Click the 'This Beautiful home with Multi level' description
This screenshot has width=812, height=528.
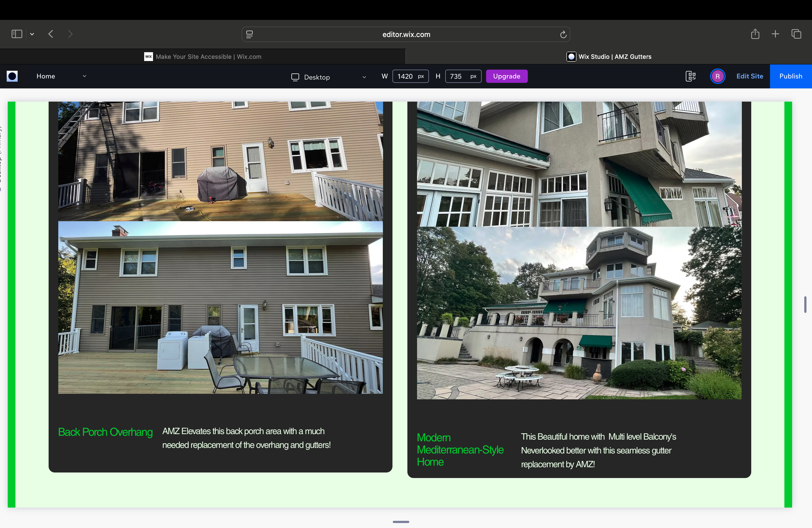click(x=599, y=450)
